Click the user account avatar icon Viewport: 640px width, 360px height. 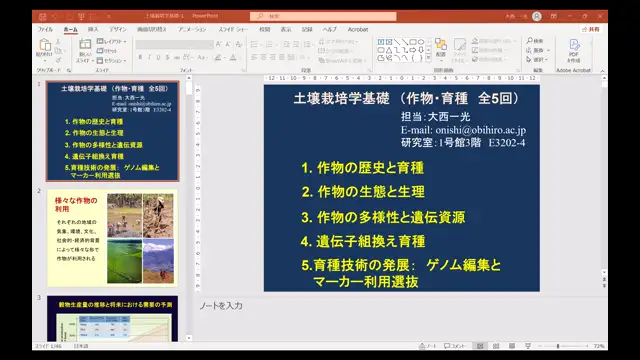click(x=537, y=16)
